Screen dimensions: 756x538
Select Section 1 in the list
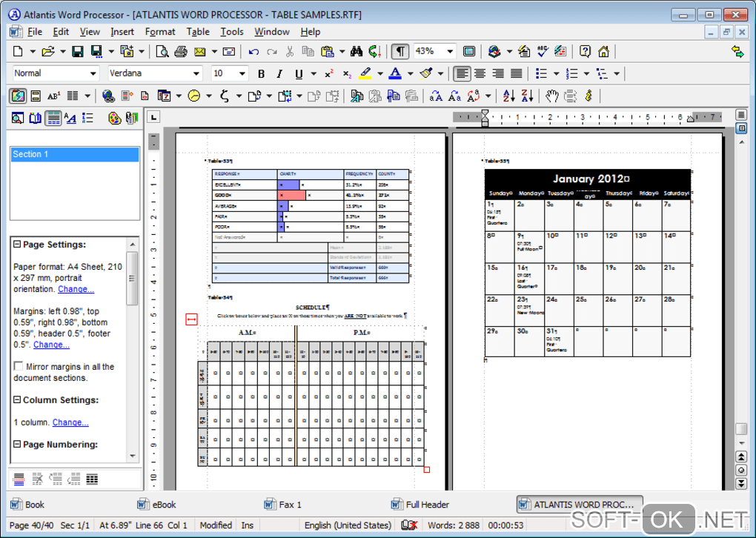(x=75, y=154)
